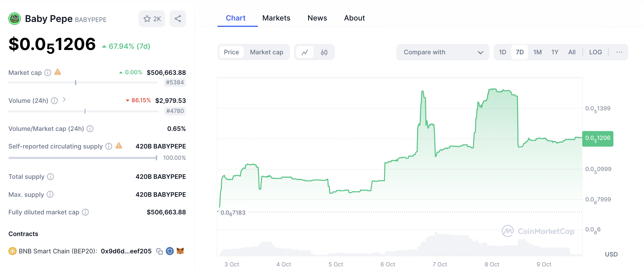The width and height of the screenshot is (644, 271).
Task: Click the share icon button
Action: 178,19
